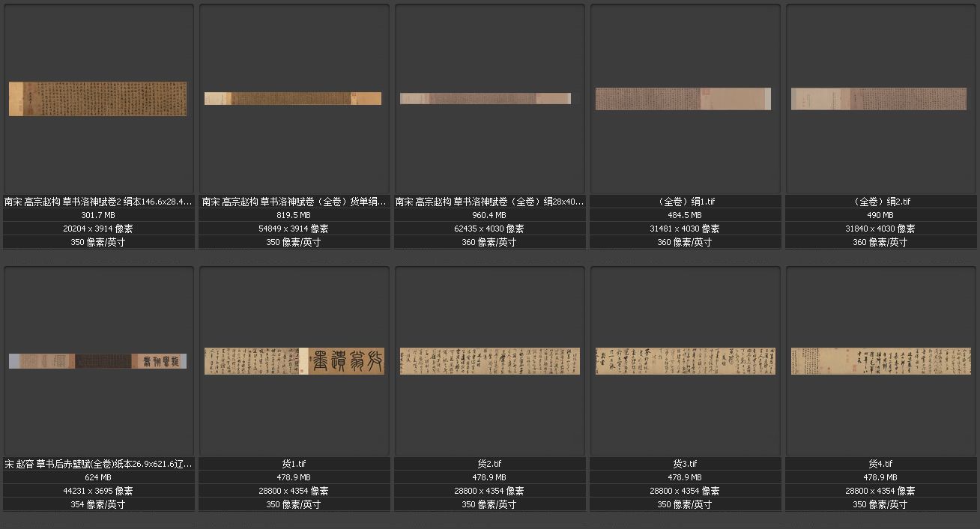The width and height of the screenshot is (980, 529).
Task: Click the 货2.tif calligraphy thumbnail
Action: [490, 361]
